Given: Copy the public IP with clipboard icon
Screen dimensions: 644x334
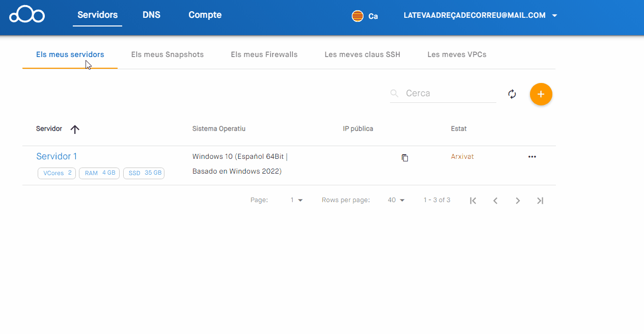Looking at the screenshot, I should click(x=405, y=158).
